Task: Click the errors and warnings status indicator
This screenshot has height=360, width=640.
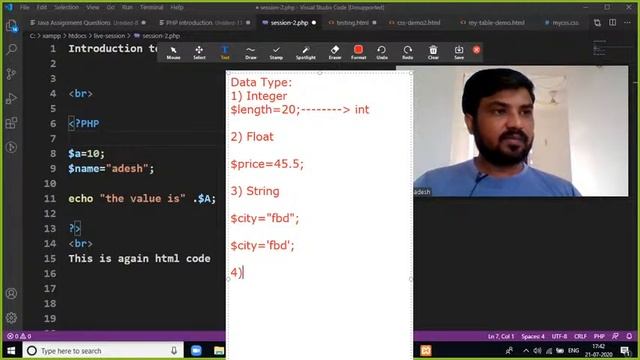Action: [x=19, y=336]
